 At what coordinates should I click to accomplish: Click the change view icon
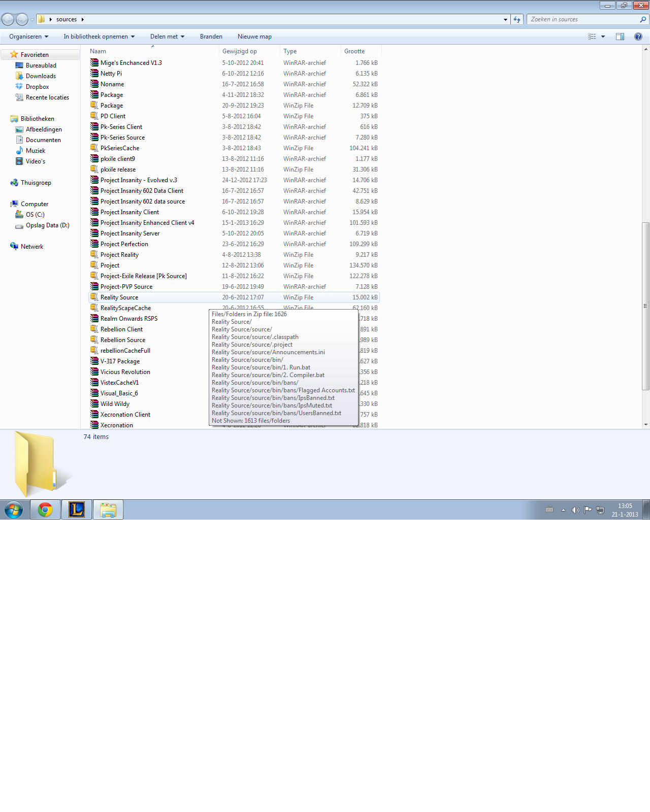click(592, 37)
